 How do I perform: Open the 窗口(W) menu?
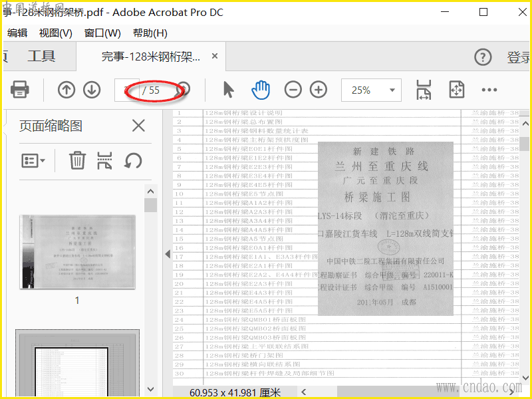click(x=102, y=33)
